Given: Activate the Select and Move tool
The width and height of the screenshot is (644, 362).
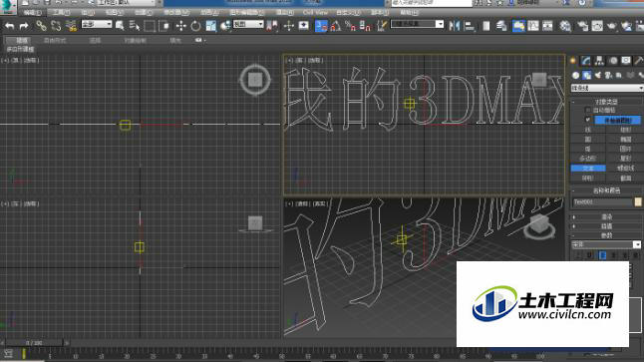Looking at the screenshot, I should pos(180,26).
